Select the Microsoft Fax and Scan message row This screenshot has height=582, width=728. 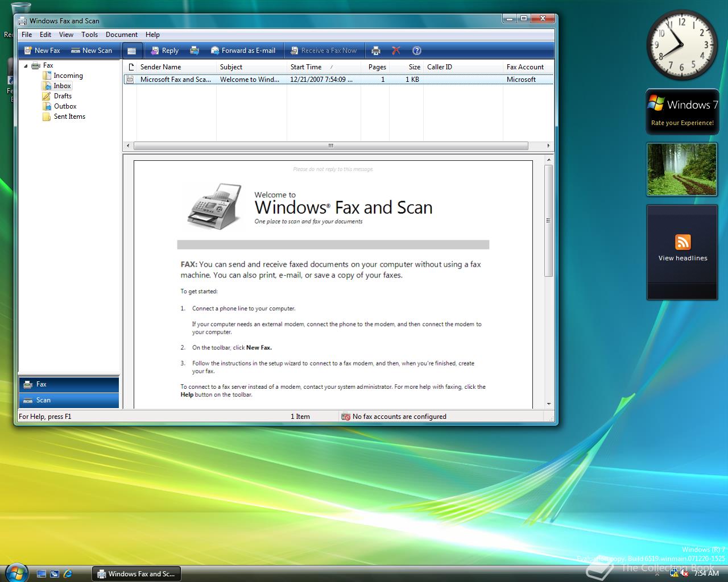[338, 80]
